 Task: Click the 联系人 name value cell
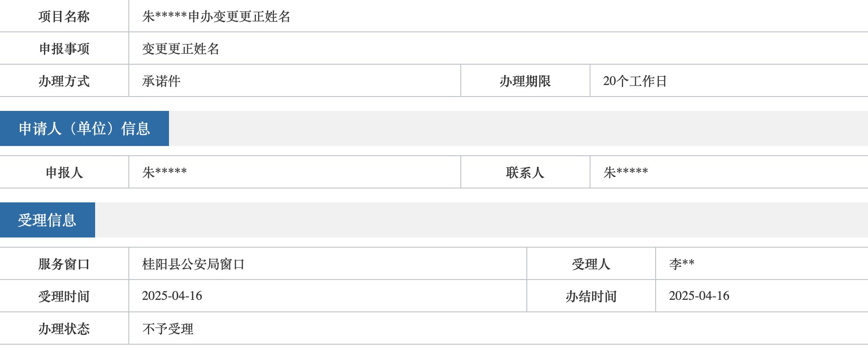click(x=626, y=172)
